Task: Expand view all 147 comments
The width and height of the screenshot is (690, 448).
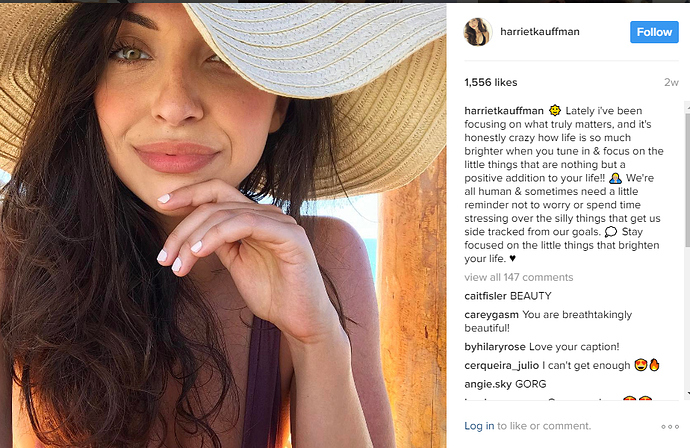Action: (x=519, y=277)
